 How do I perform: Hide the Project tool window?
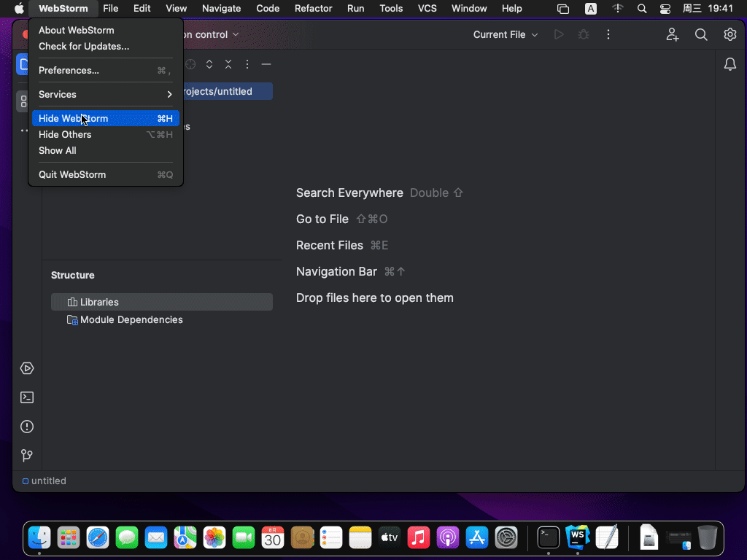coord(266,64)
